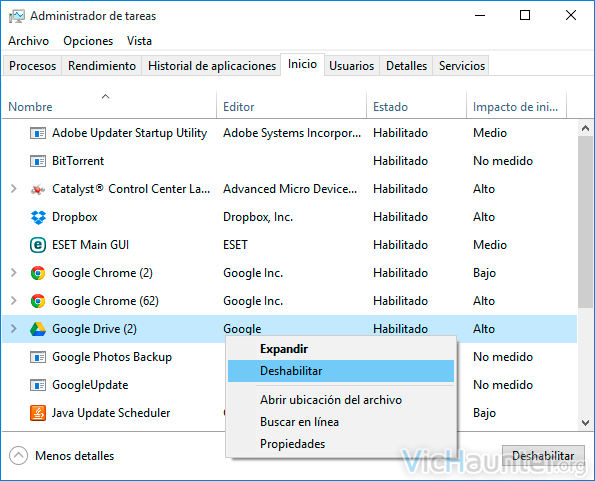This screenshot has height=481, width=595.
Task: Expand the Google Chrome (62) group
Action: click(x=14, y=301)
